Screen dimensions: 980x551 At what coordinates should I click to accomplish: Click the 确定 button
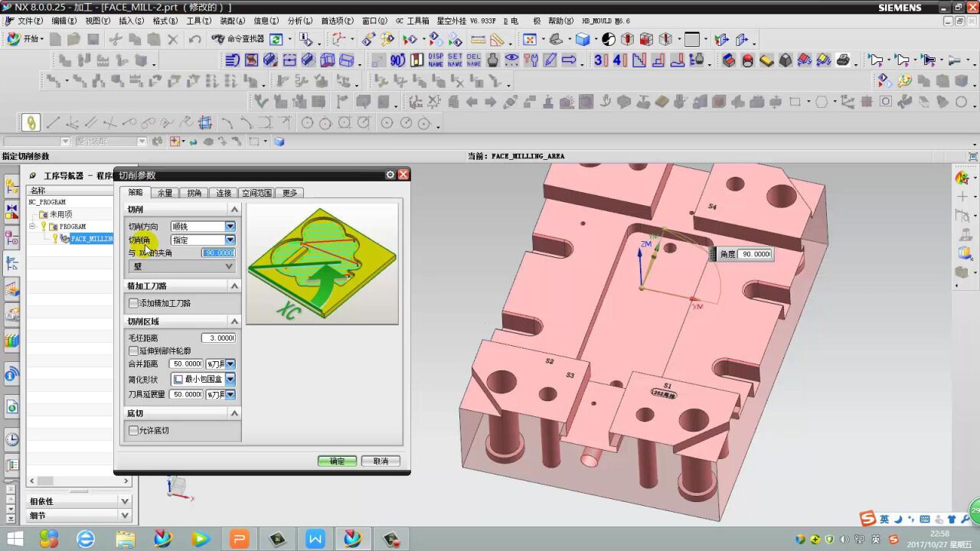click(337, 461)
